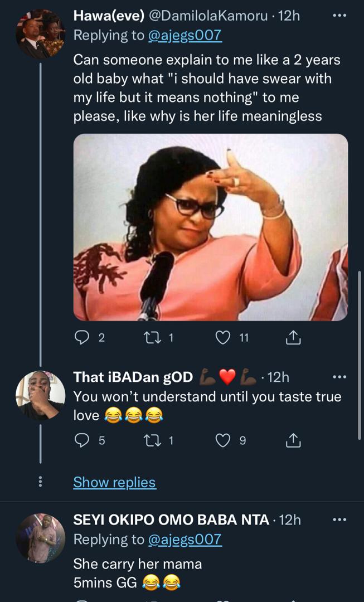
Task: Click the Hawa(eve) display name
Action: 109,16
